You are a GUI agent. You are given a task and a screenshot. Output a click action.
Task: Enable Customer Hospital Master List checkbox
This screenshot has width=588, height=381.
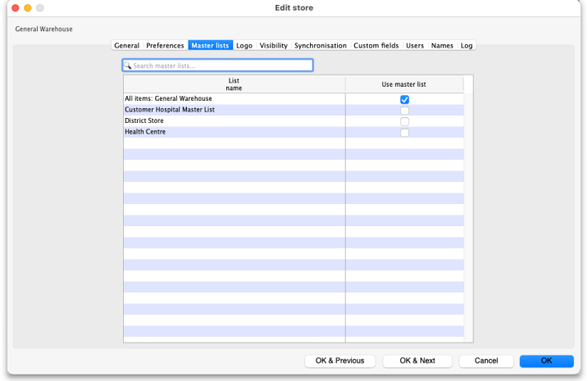coord(404,110)
